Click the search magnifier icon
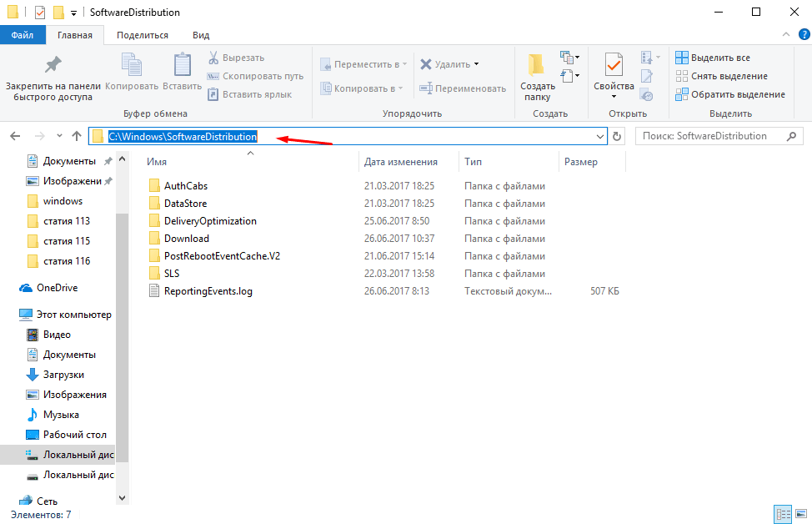Image resolution: width=812 pixels, height=524 pixels. 791,136
